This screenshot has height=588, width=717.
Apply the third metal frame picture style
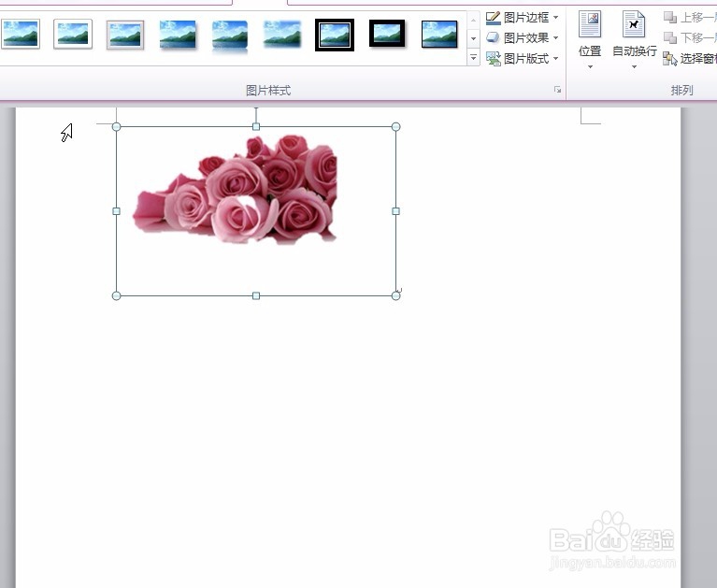click(x=125, y=35)
